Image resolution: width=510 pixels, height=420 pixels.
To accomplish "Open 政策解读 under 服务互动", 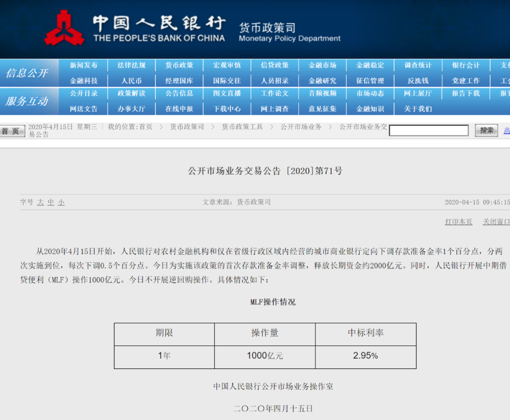I will pos(131,93).
